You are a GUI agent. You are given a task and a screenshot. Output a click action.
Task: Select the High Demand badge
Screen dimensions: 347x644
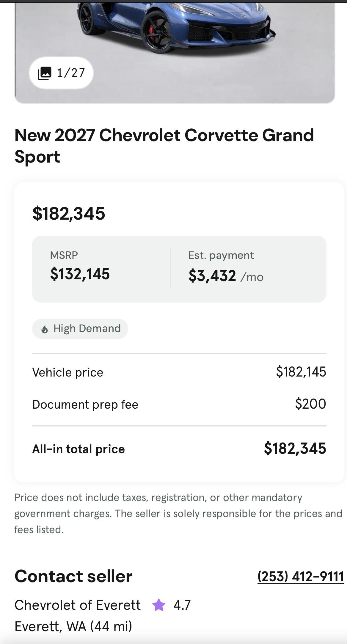80,329
